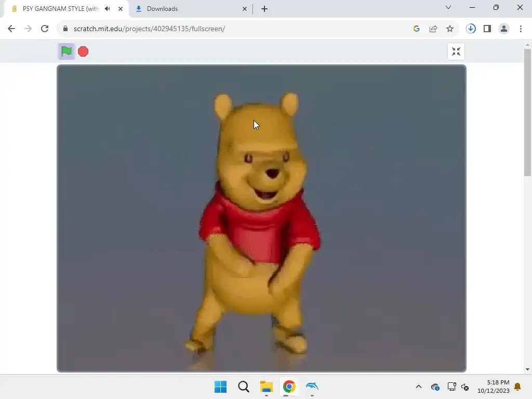Open the network display tray icon
This screenshot has height=399, width=532.
pos(451,387)
